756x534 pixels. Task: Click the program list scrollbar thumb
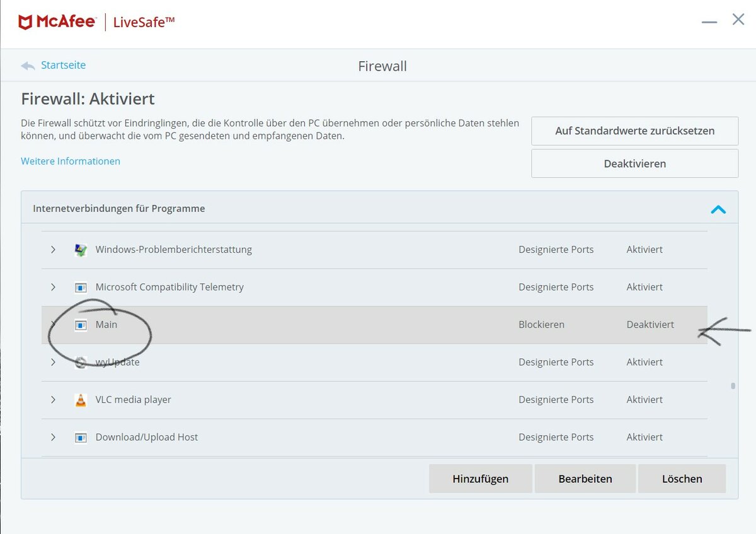tap(733, 386)
